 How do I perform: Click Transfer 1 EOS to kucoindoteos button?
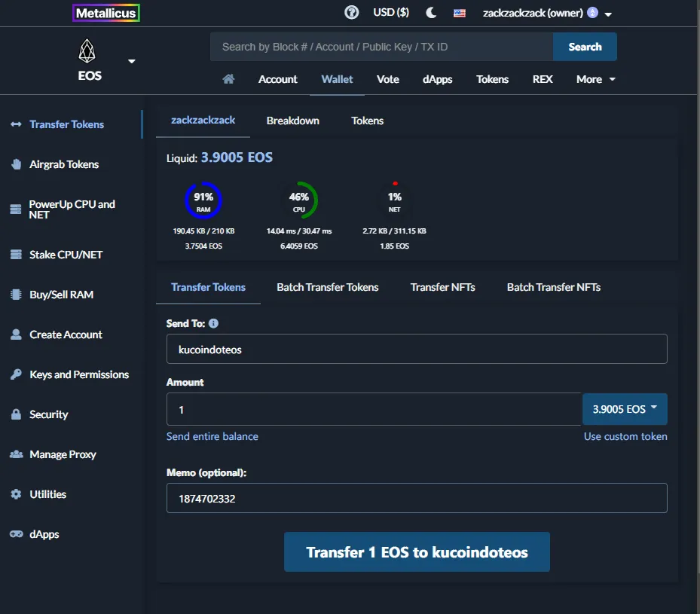coord(417,552)
